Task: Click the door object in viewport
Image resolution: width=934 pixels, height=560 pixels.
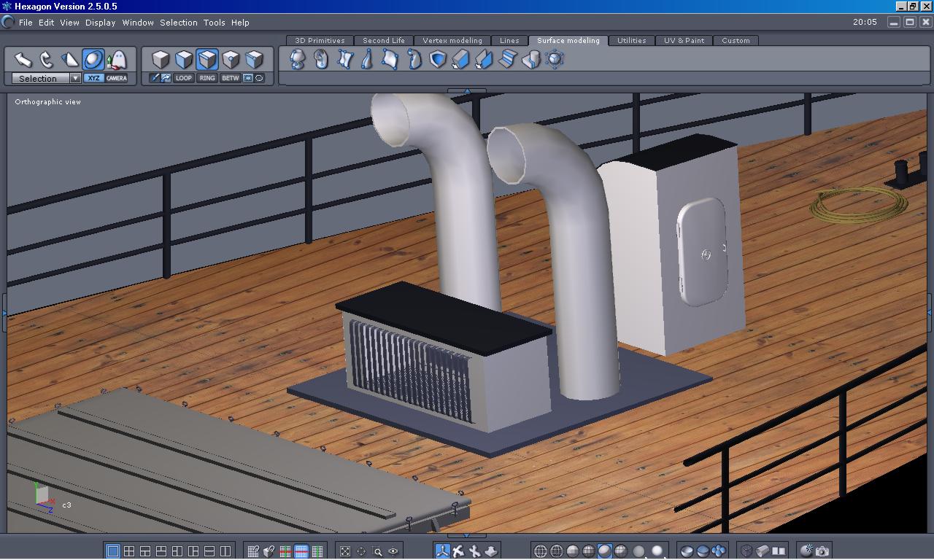Action: pos(700,253)
